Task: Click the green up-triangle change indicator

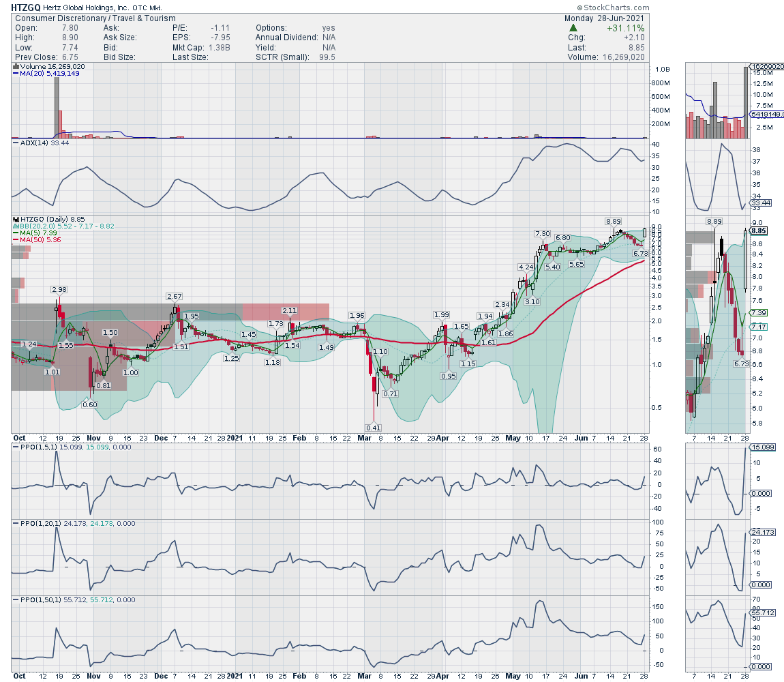Action: tap(573, 28)
